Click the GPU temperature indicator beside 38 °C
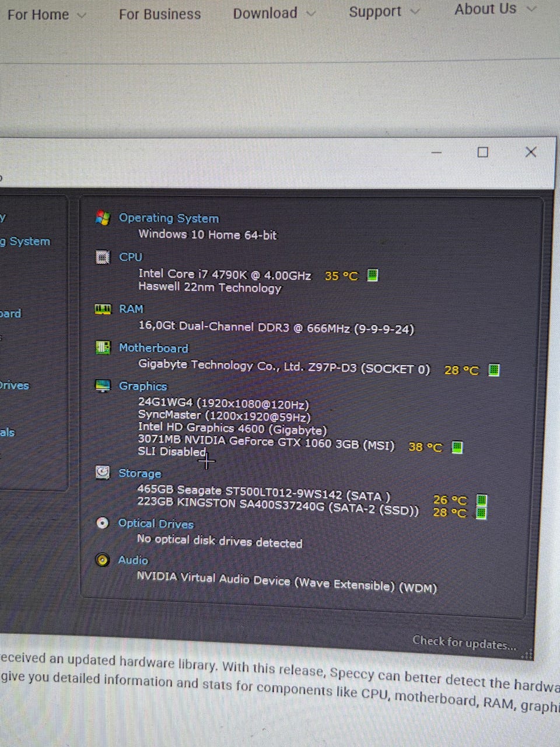This screenshot has height=747, width=560. (x=457, y=447)
